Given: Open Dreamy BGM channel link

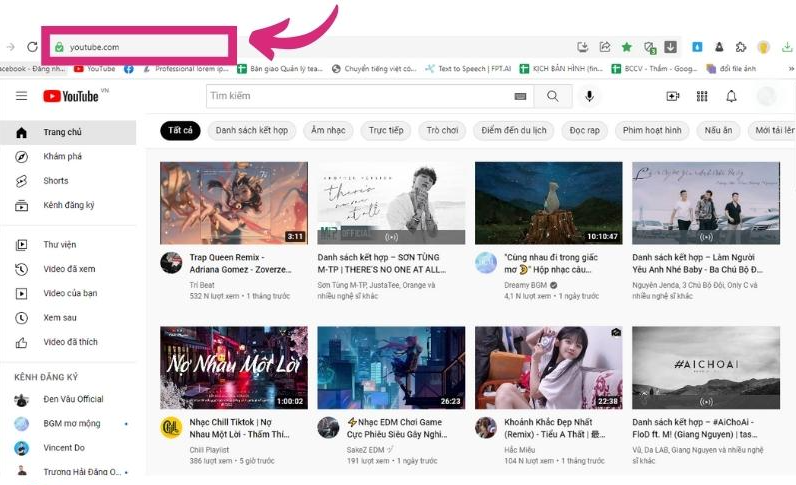Looking at the screenshot, I should [525, 285].
